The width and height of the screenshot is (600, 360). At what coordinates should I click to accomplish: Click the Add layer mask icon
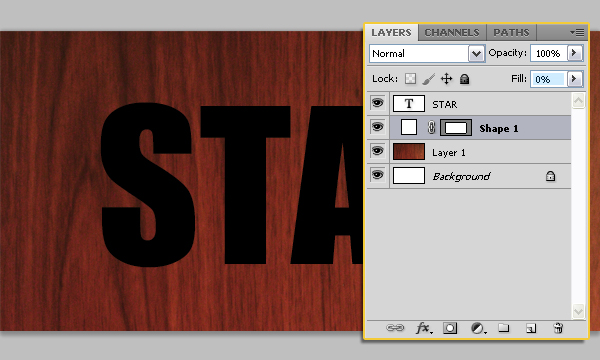pos(450,328)
